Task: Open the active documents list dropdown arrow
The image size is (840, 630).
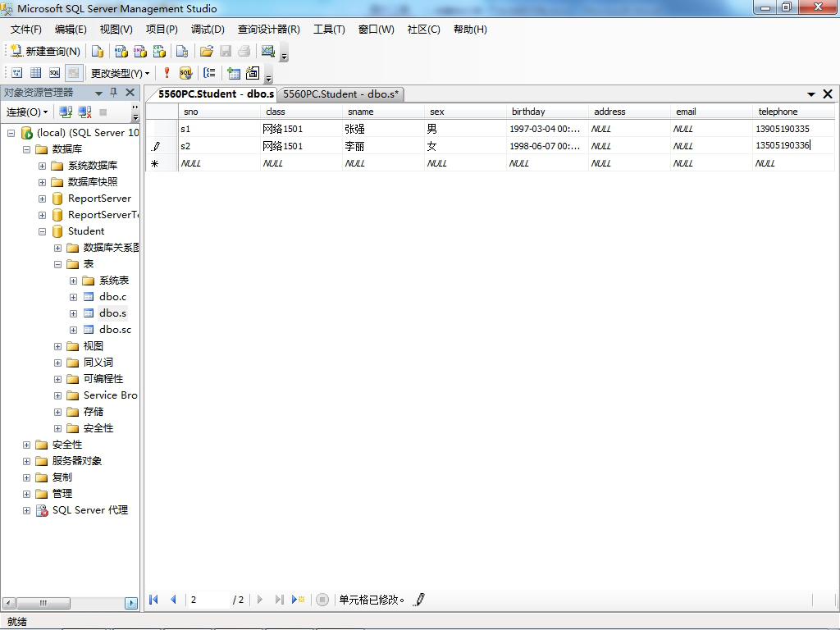Action: click(x=811, y=94)
